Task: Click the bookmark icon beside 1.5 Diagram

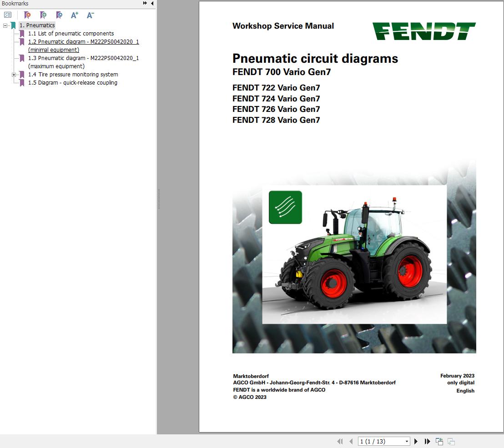Action: tap(22, 83)
